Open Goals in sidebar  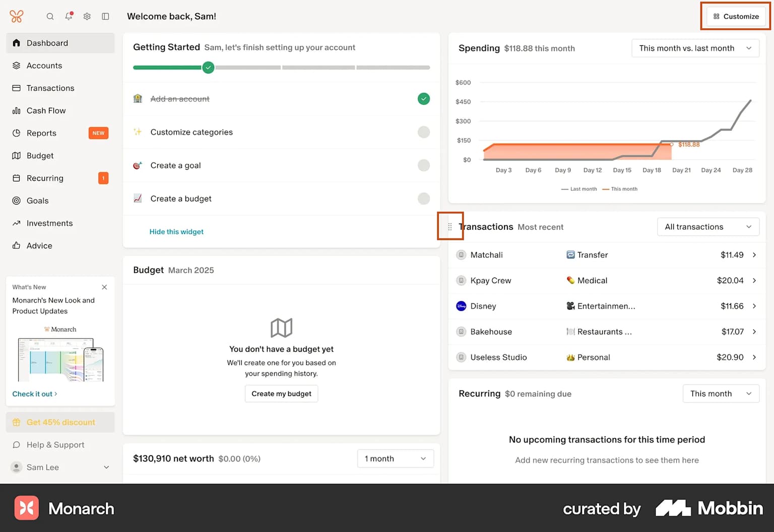click(x=60, y=201)
